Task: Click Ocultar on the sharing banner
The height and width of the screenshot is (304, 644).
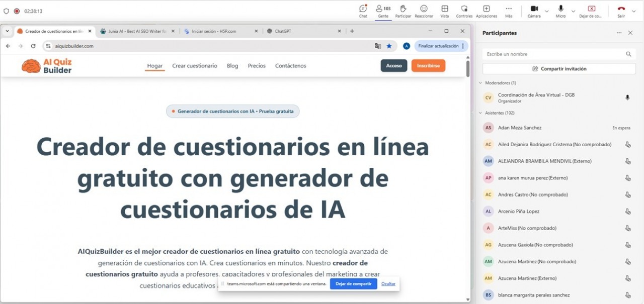Action: tap(388, 284)
